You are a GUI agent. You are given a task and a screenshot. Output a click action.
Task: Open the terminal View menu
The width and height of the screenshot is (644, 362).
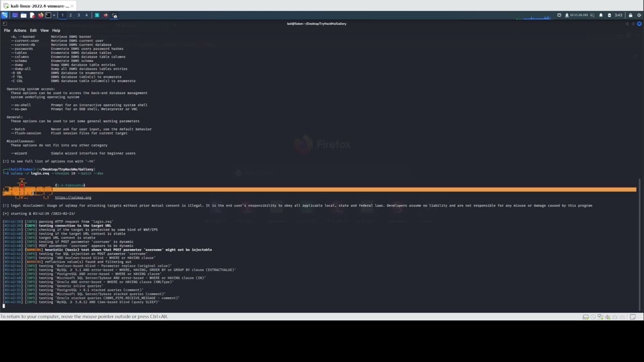point(44,31)
